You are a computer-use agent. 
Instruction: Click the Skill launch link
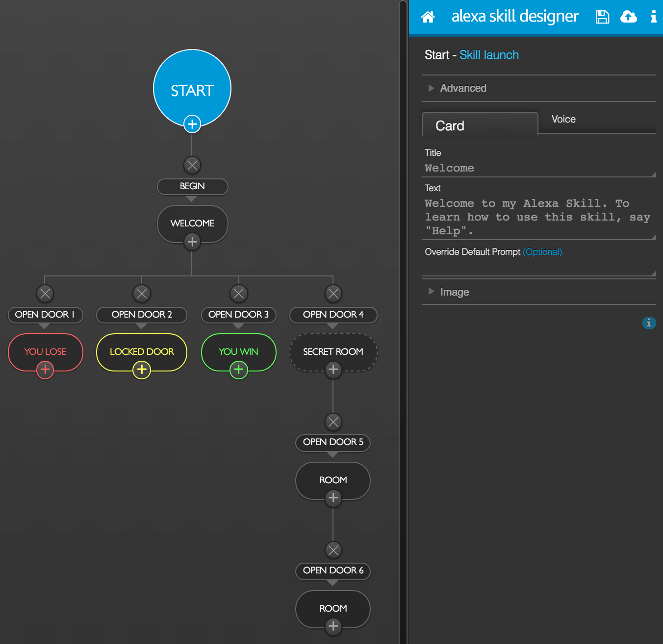(x=489, y=55)
